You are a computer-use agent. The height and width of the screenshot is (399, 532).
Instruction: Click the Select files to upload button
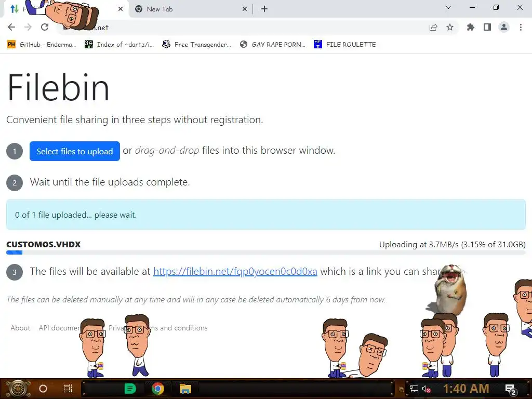75,151
